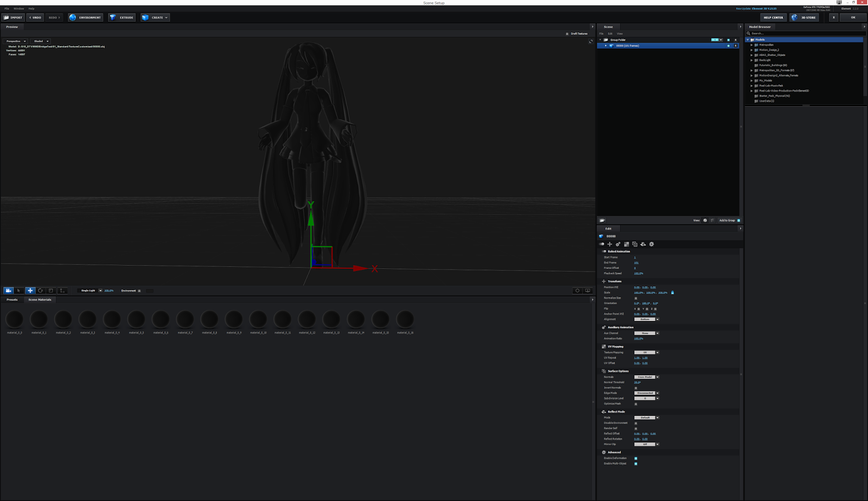Switch to the Scene Materials tab

pos(40,299)
